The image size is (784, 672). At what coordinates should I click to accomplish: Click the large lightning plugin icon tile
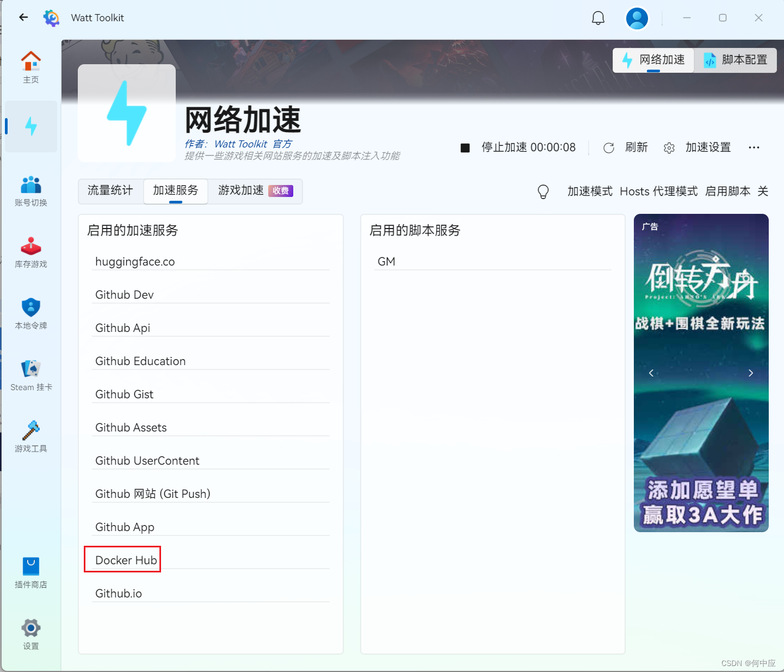[x=127, y=113]
